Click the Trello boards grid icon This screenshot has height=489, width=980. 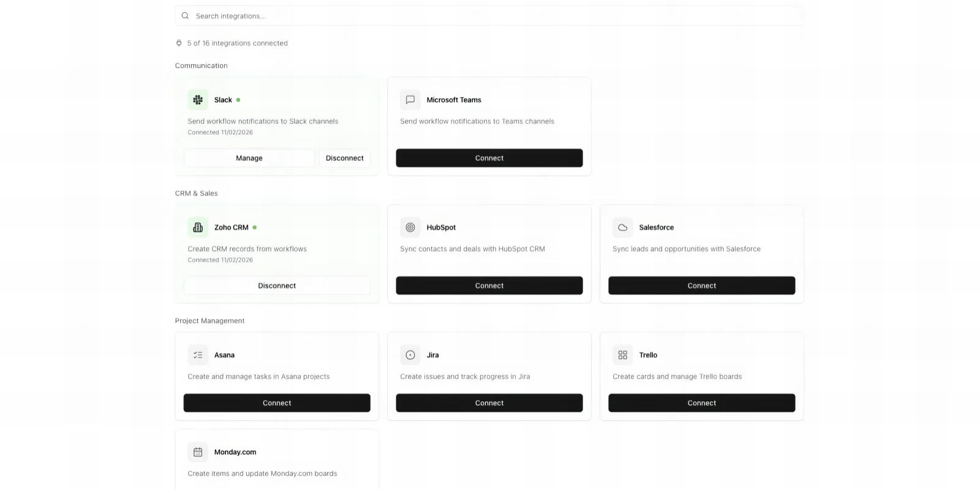coord(622,354)
